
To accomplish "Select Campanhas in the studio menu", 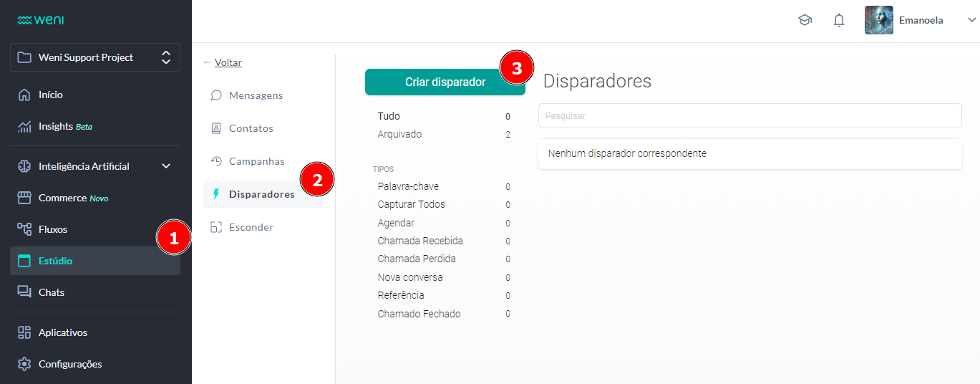I will pos(256,161).
